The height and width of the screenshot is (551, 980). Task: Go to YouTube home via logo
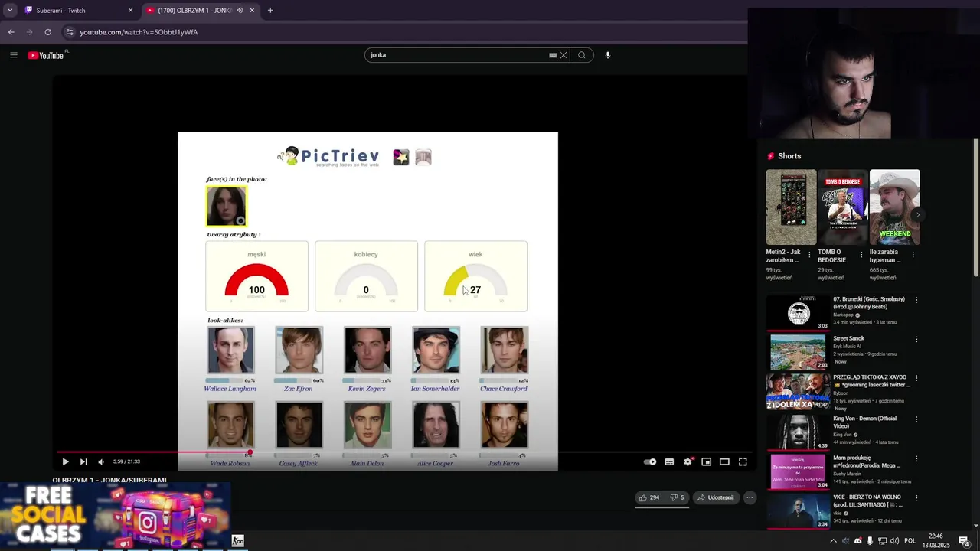point(46,55)
